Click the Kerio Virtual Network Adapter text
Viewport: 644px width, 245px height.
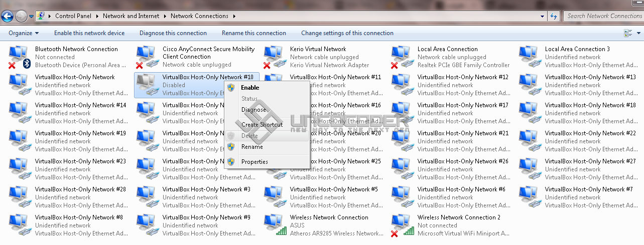click(329, 65)
